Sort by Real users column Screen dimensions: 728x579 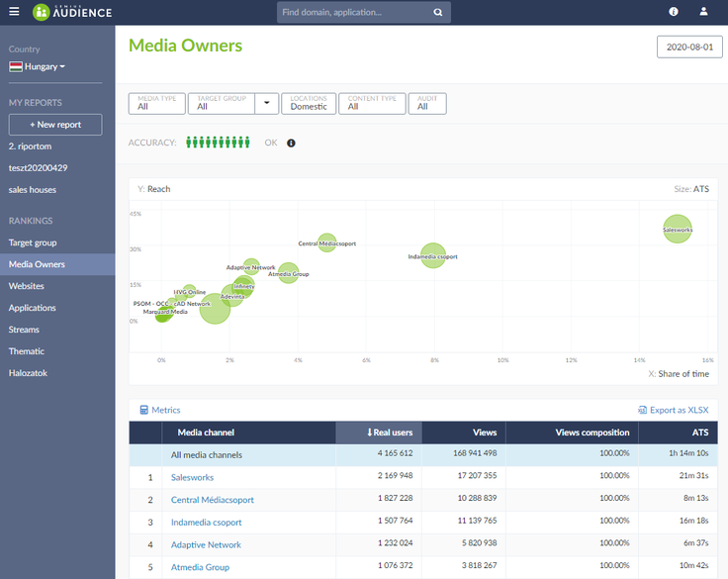[379, 433]
